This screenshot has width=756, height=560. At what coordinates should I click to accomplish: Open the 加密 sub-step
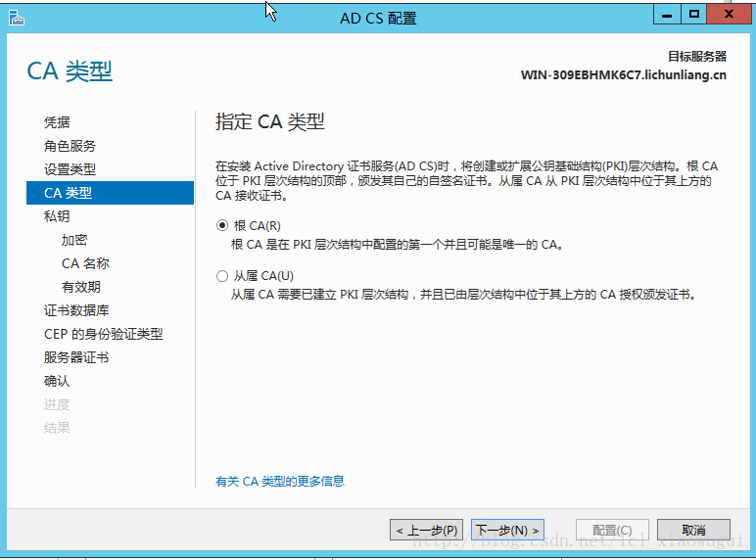point(74,240)
